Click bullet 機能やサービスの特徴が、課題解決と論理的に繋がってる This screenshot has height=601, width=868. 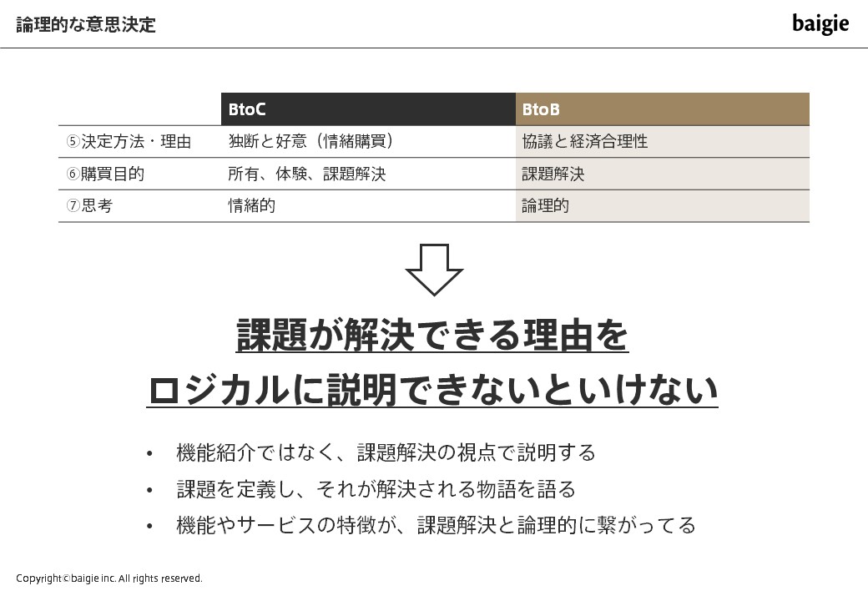pyautogui.click(x=436, y=525)
